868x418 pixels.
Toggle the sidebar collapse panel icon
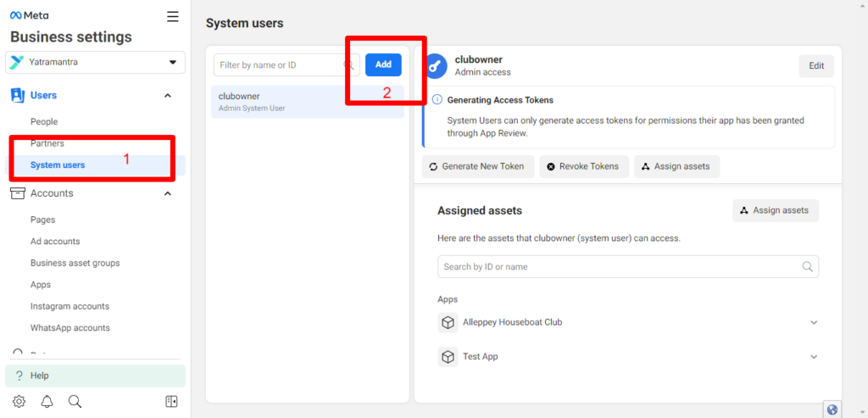(x=171, y=401)
